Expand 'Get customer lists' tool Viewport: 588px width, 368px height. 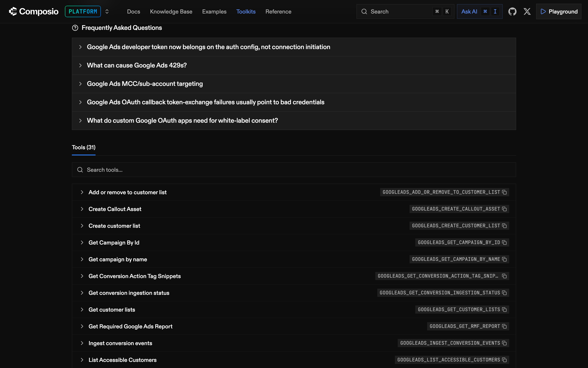pyautogui.click(x=294, y=310)
